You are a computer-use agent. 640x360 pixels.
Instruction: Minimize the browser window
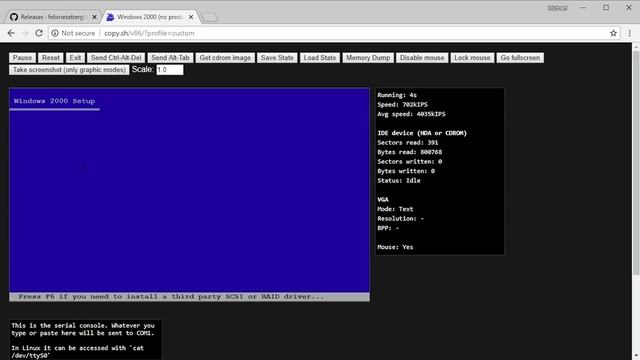583,7
